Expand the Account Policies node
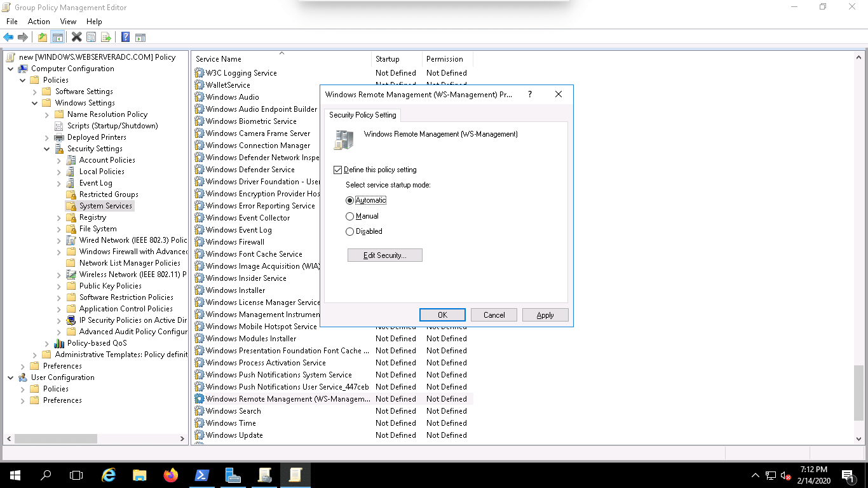 pos(59,160)
